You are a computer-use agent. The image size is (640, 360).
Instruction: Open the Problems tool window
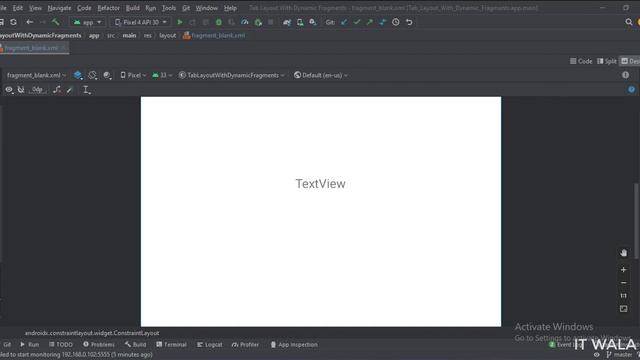point(99,344)
